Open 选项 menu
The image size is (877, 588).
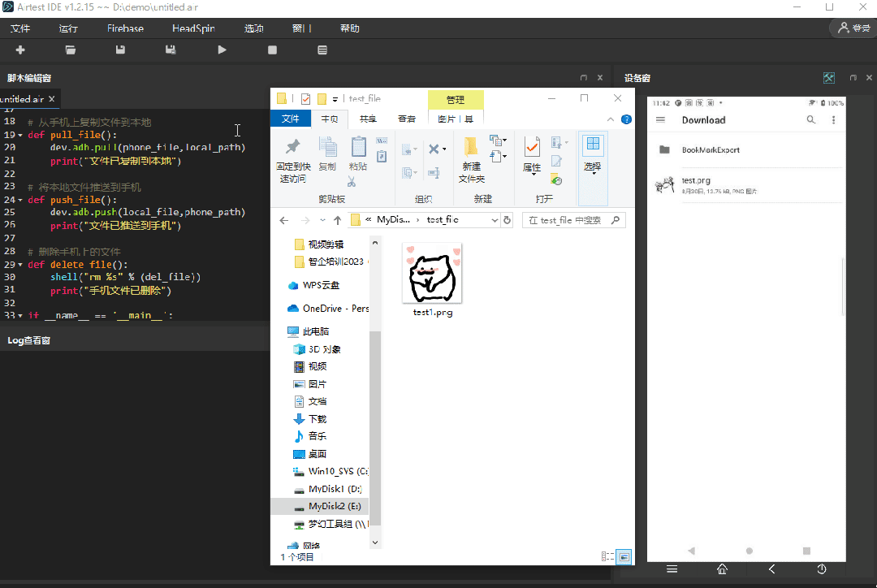click(254, 28)
